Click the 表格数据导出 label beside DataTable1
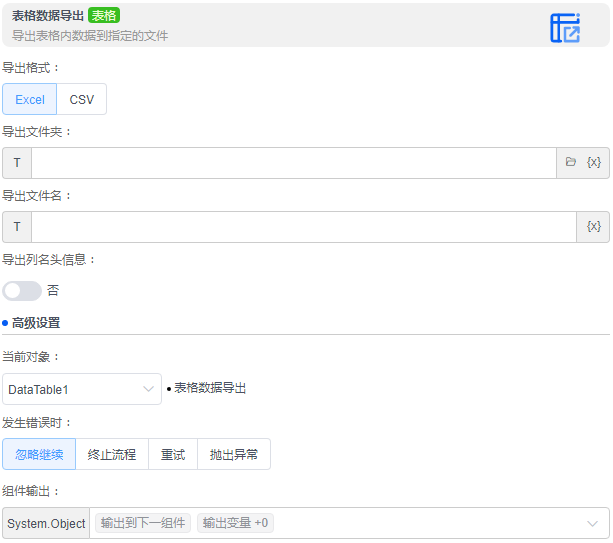 click(x=210, y=388)
